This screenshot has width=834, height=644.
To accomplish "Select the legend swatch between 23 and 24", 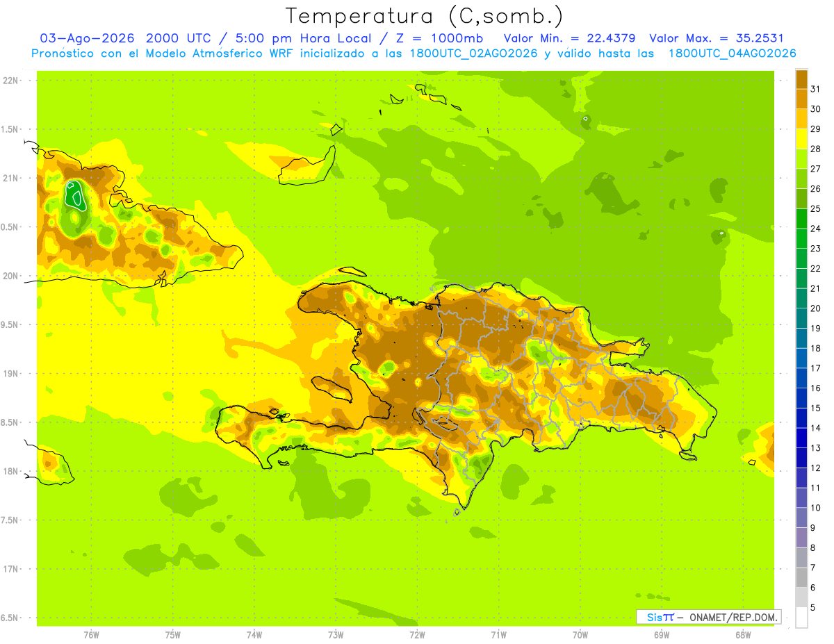I will 801,238.
